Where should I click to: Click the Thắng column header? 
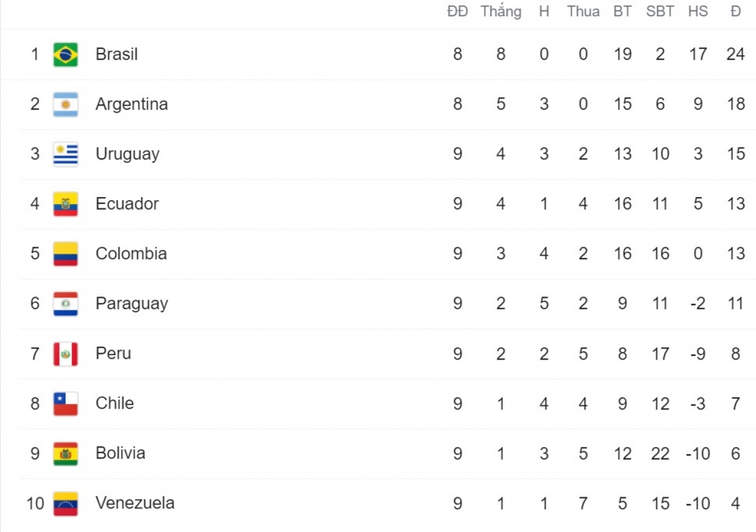(501, 11)
